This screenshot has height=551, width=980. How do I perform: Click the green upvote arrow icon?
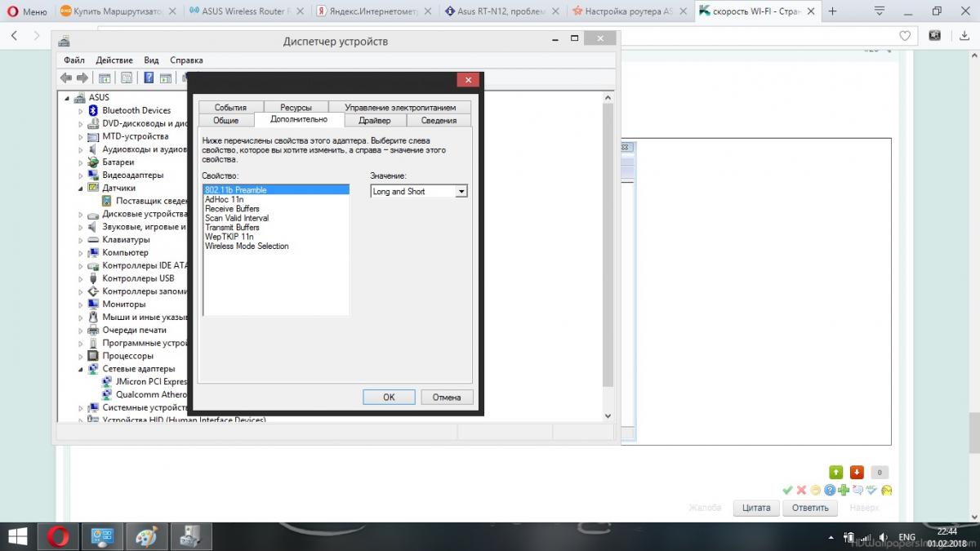pyautogui.click(x=835, y=472)
